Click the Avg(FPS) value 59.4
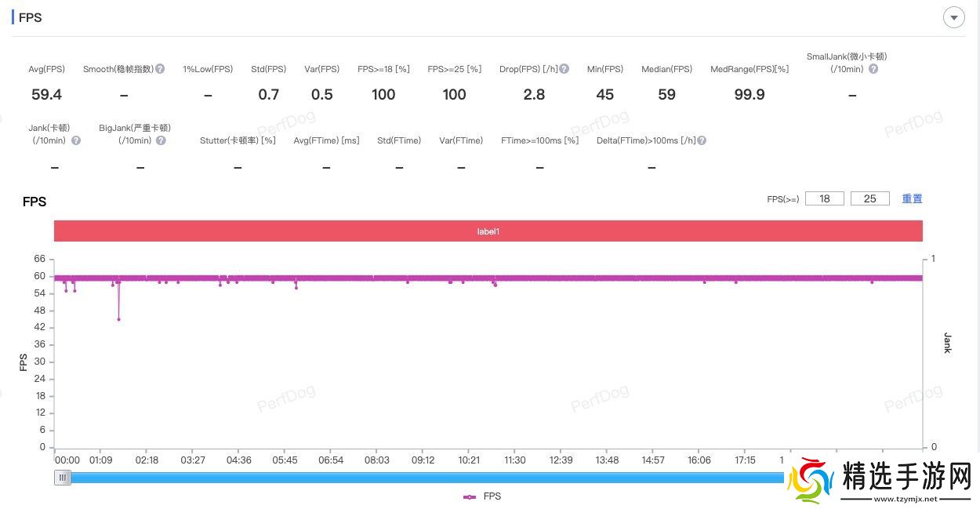The height and width of the screenshot is (509, 980). point(46,95)
